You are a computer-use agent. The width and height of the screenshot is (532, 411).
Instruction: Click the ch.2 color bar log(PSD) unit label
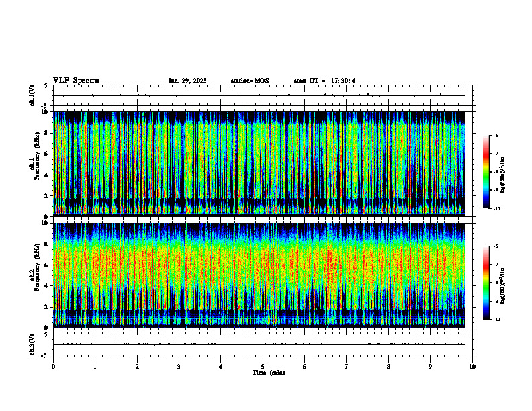coord(503,286)
